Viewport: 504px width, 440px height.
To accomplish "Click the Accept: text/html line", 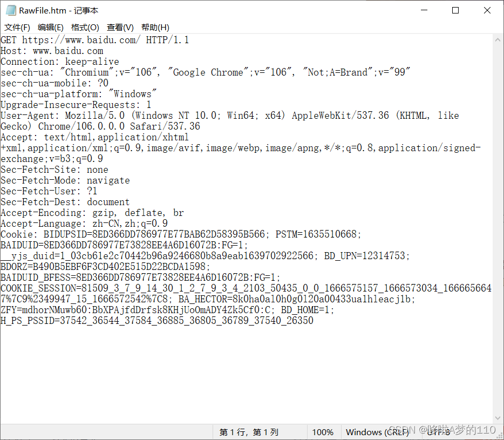I will point(94,137).
